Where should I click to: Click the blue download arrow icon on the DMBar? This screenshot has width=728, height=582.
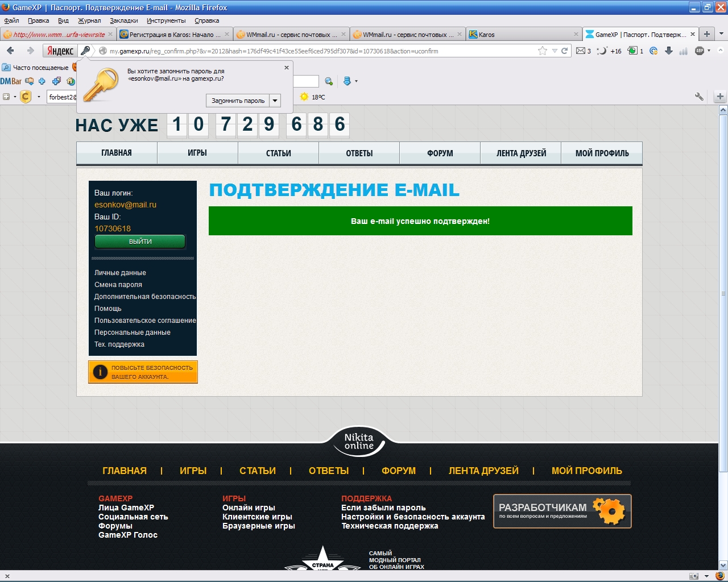347,81
